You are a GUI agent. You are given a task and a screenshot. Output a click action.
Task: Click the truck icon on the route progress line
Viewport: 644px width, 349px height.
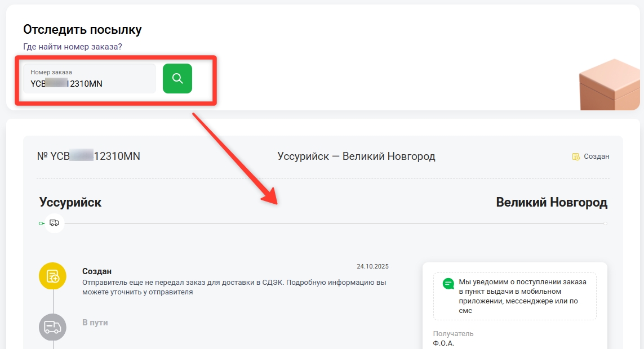click(x=55, y=223)
